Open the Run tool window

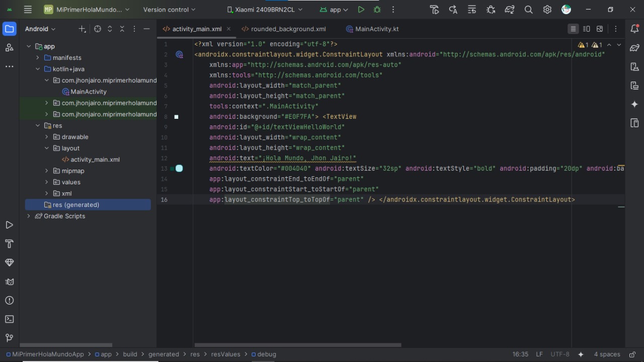click(9, 225)
